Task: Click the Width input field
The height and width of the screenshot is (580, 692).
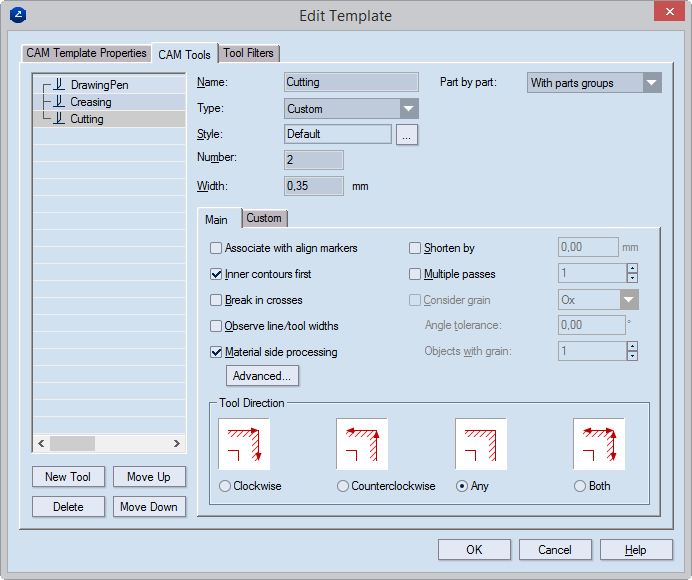Action: [x=314, y=186]
